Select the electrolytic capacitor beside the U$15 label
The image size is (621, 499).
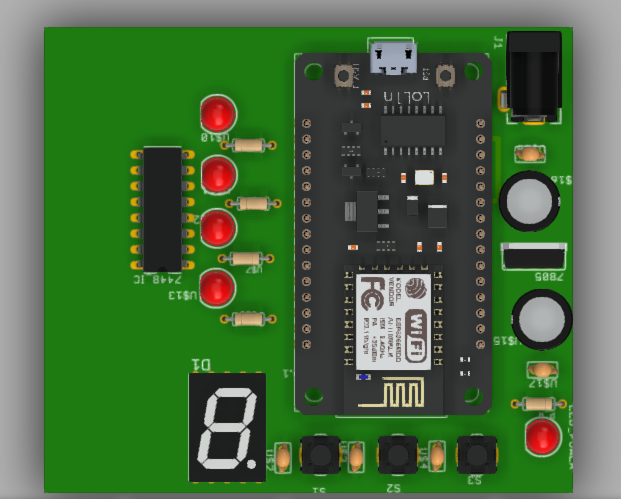pos(542,320)
